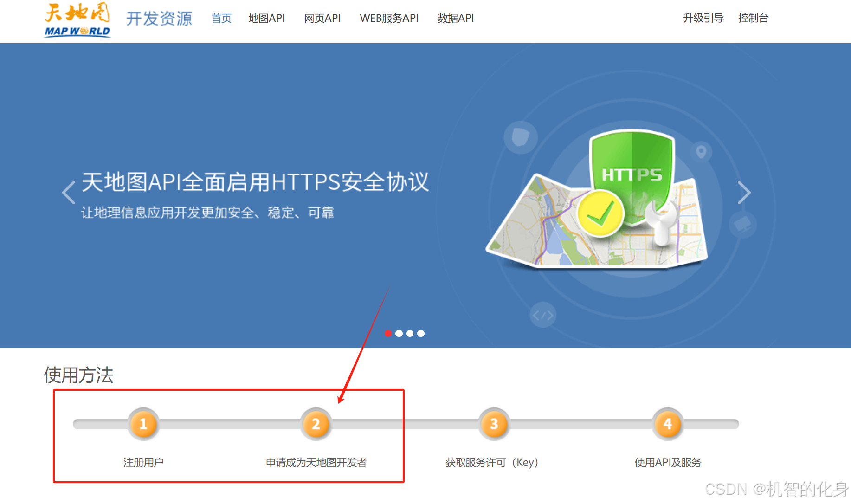Screen dimensions: 851x504
Task: Show next banner slide arrow
Action: [x=744, y=192]
